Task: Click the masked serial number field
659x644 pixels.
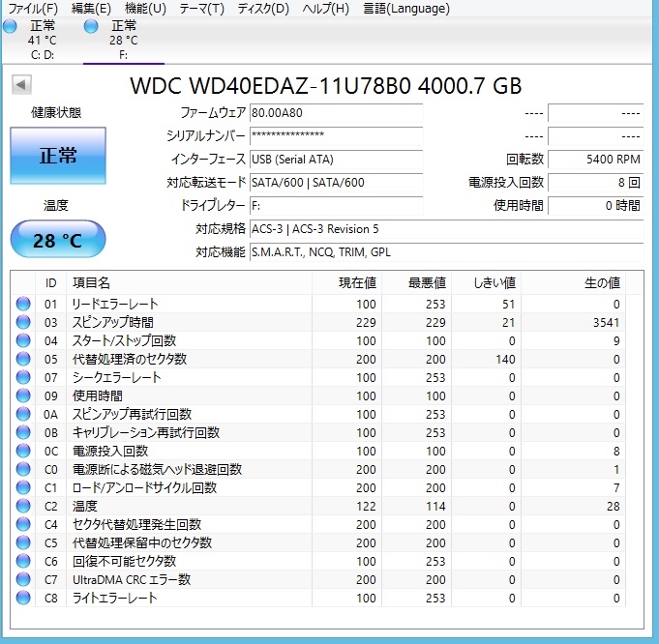Action: [336, 136]
